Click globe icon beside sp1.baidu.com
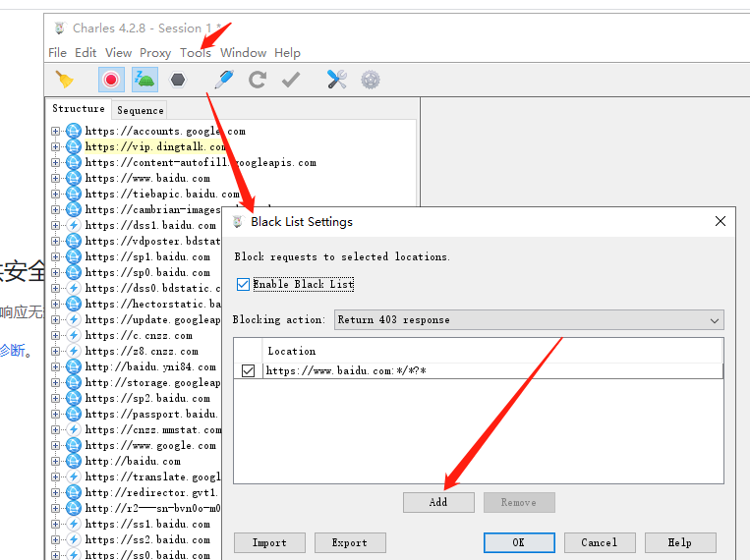The image size is (750, 560). tap(73, 256)
